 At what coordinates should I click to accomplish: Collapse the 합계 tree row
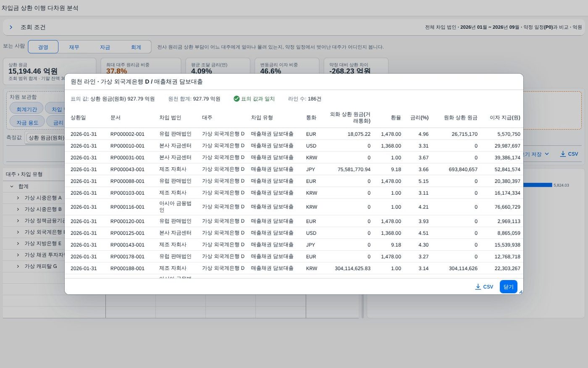pyautogui.click(x=12, y=186)
